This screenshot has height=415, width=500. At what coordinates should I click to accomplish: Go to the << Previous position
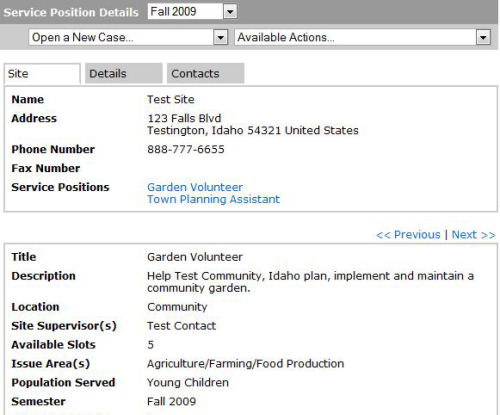pyautogui.click(x=408, y=235)
